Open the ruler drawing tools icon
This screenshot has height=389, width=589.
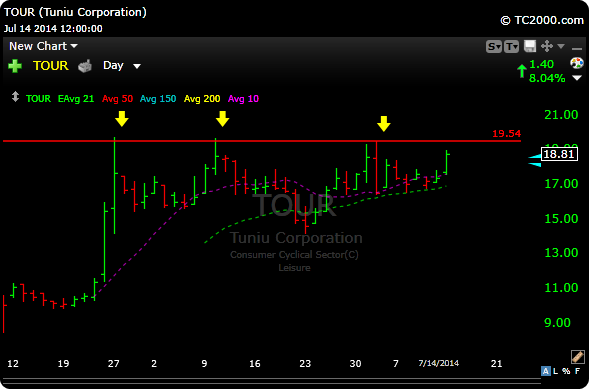[x=578, y=357]
